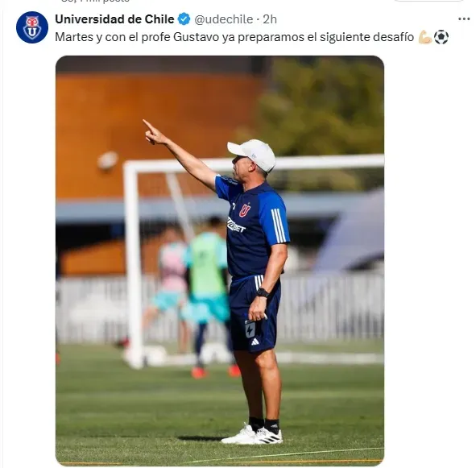Click the soccer ball emoji in tweet
476x468 pixels.
tap(441, 37)
